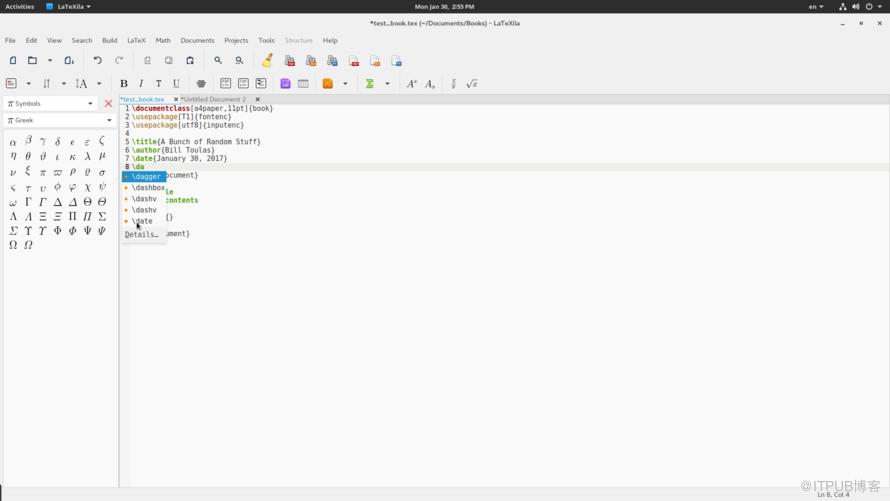The height and width of the screenshot is (501, 890).
Task: Open the Documents menu
Action: click(x=198, y=41)
